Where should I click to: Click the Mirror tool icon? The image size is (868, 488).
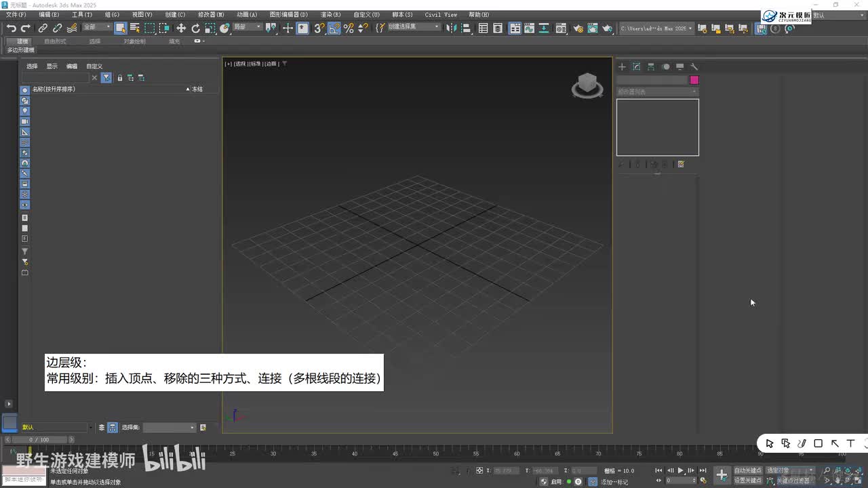(451, 28)
